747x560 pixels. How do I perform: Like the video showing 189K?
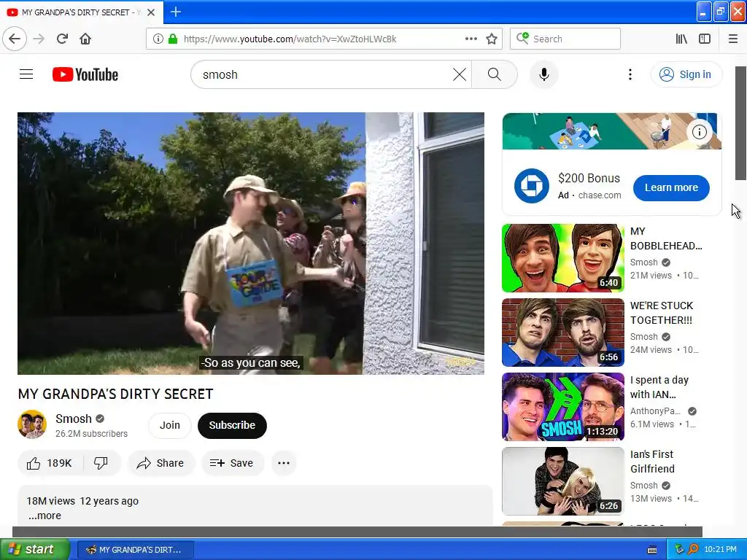tap(50, 463)
